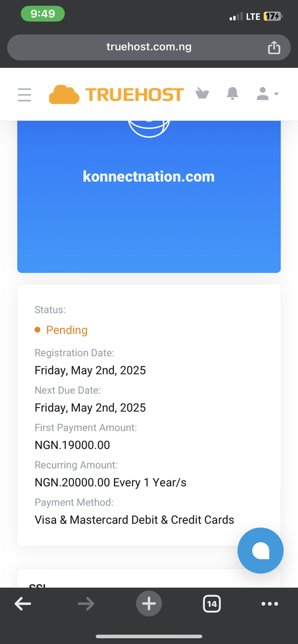Screen dimensions: 298x644
Task: Tap the share icon in address bar
Action: click(x=274, y=47)
